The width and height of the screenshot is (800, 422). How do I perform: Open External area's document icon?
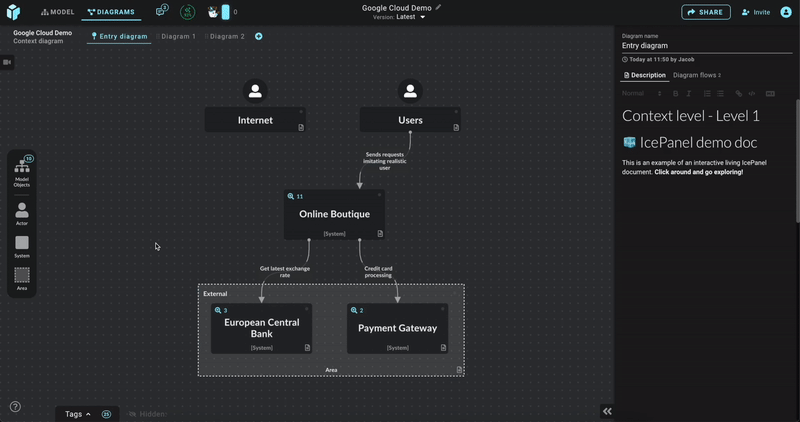click(459, 370)
